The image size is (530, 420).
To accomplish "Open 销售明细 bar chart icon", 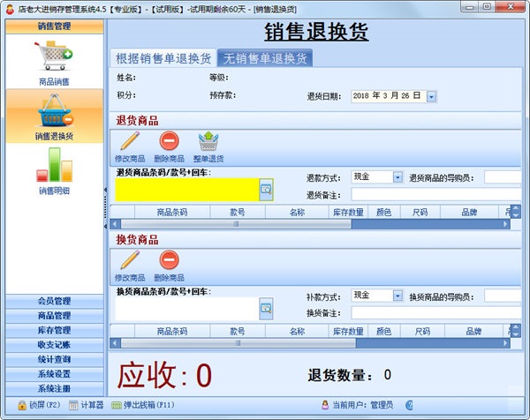I will point(54,165).
